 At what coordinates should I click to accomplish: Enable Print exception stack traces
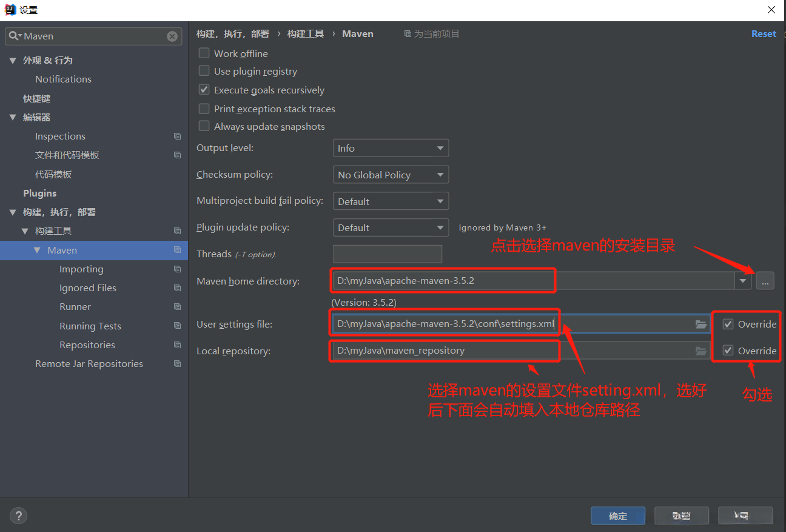point(204,109)
